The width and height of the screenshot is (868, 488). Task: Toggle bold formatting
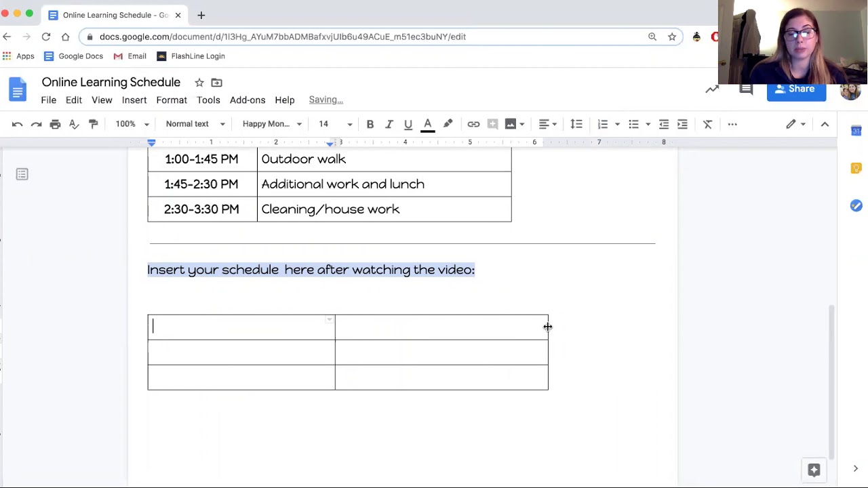(370, 124)
